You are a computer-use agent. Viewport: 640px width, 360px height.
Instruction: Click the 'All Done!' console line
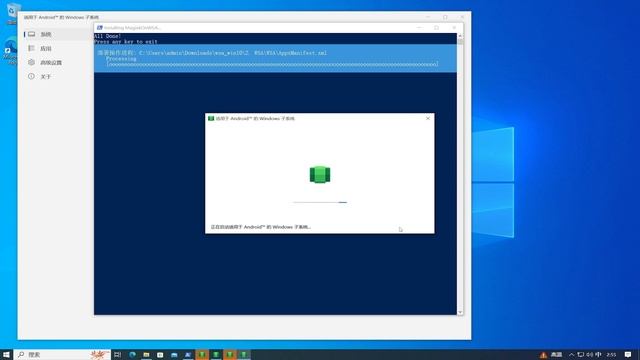click(x=108, y=36)
